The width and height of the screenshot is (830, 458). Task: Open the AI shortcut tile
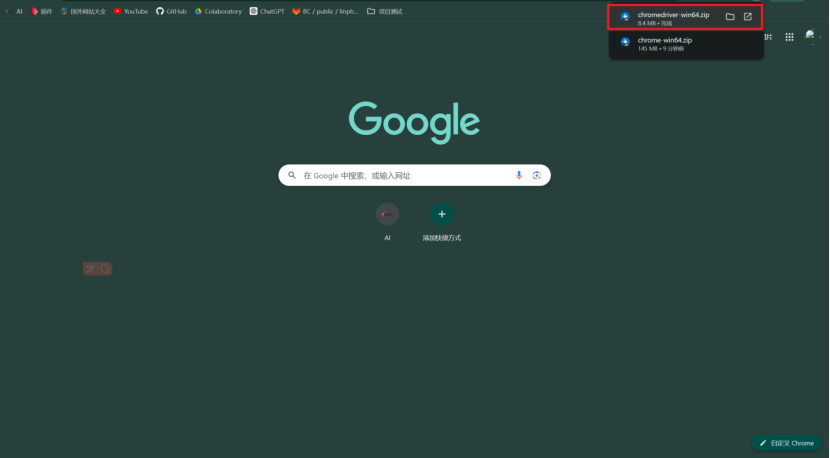[387, 222]
